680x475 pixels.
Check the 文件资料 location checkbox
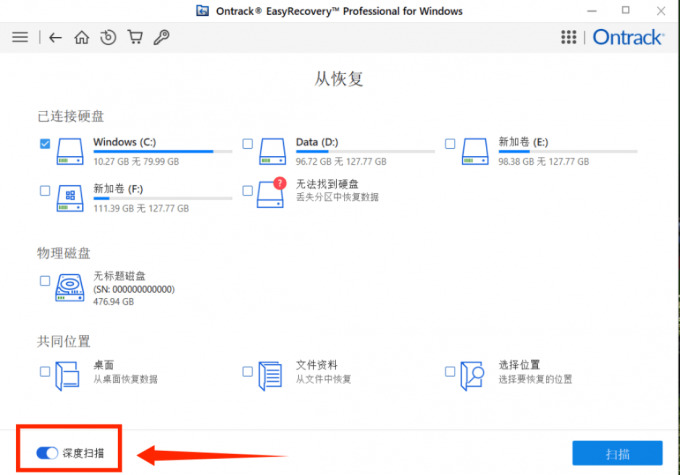(247, 371)
